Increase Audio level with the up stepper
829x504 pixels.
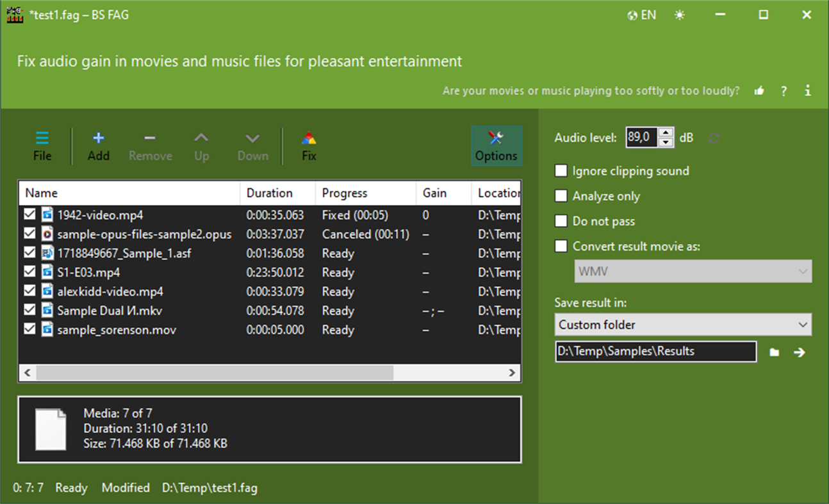666,133
